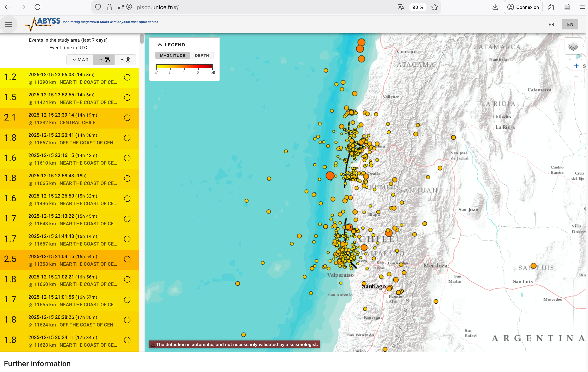Click the Connexion button
Viewport: 588px width, 372px height.
pyautogui.click(x=523, y=7)
